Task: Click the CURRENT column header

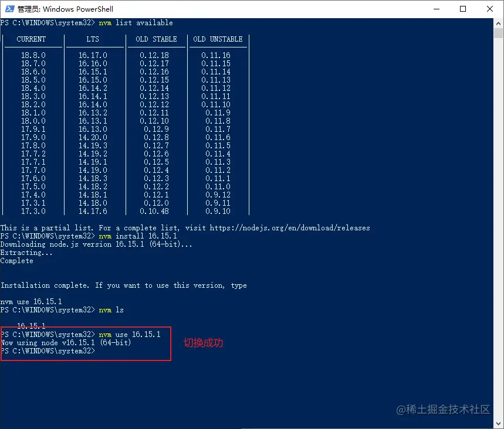Action: click(x=31, y=39)
